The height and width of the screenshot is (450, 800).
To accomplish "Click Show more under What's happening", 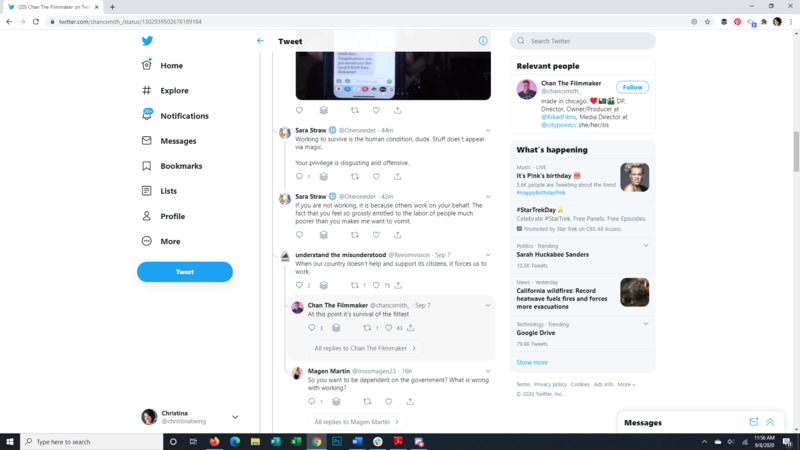I will (x=532, y=362).
